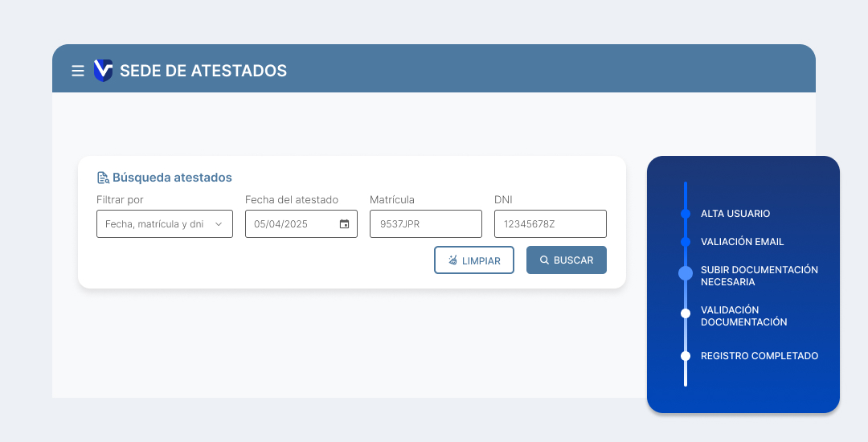Click the BUSCAR button

pyautogui.click(x=567, y=260)
